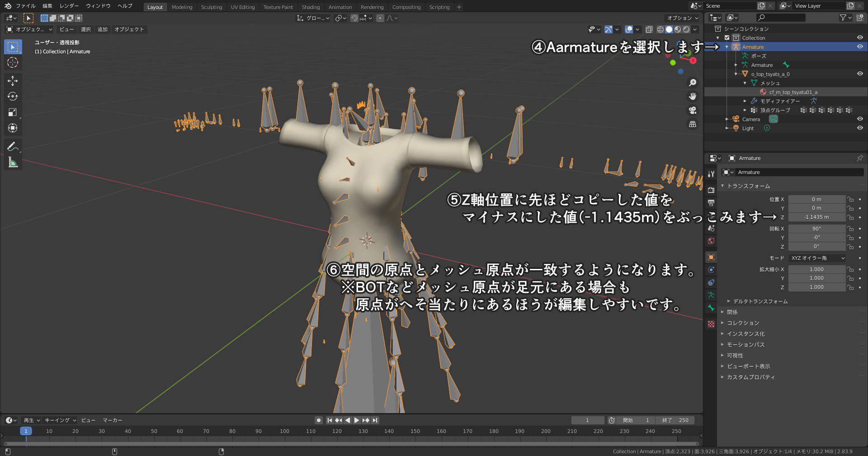
Task: Open the Object properties tab
Action: pos(711,257)
